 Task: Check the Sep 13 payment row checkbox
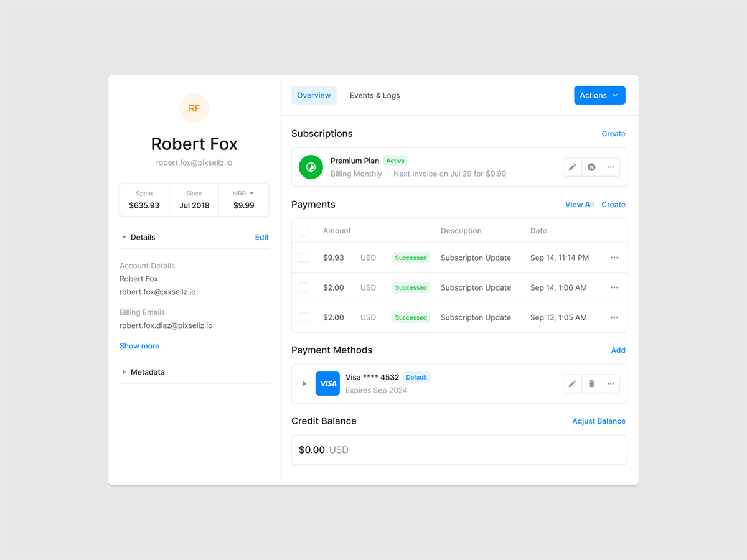(x=303, y=317)
